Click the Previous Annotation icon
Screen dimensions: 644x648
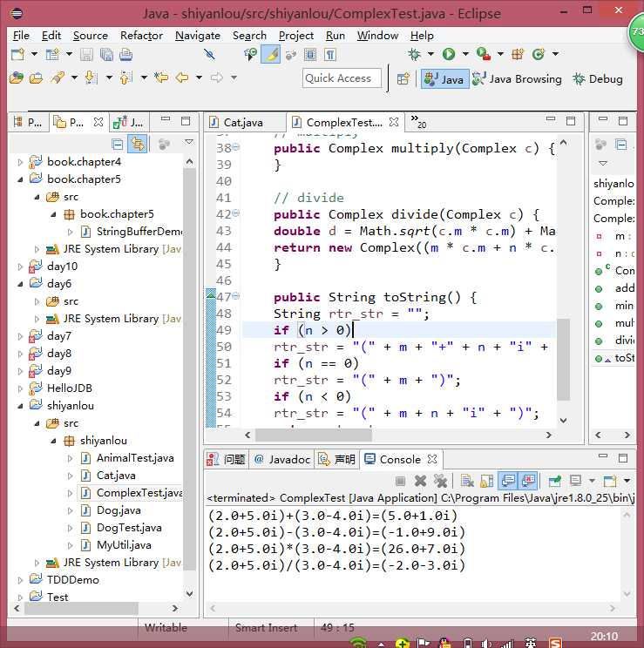click(126, 78)
